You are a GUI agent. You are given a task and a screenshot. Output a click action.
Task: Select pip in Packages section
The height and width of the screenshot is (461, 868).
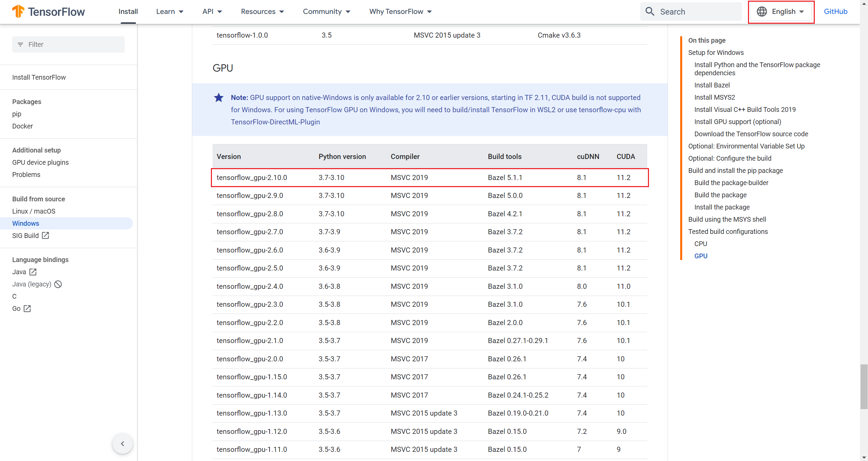(x=17, y=114)
